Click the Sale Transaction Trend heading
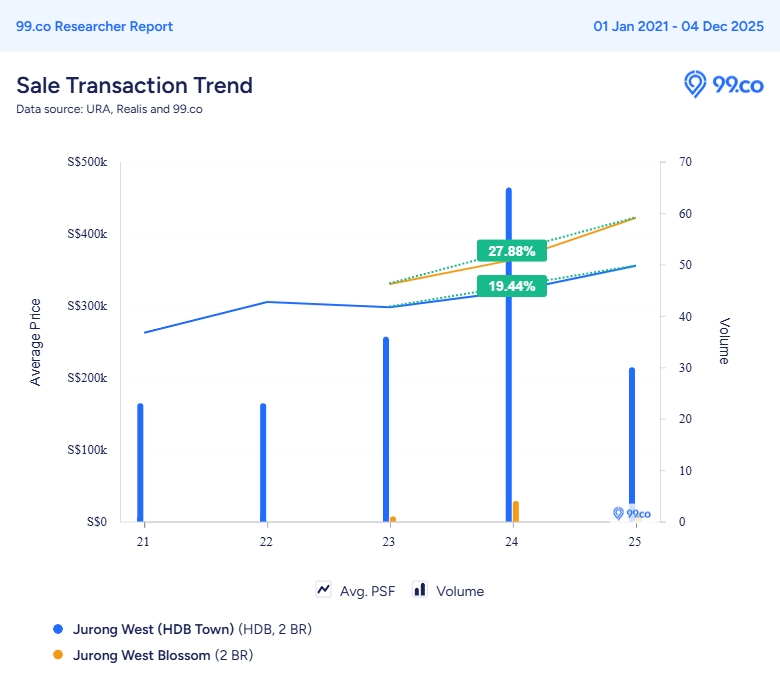The image size is (780, 674). tap(134, 85)
